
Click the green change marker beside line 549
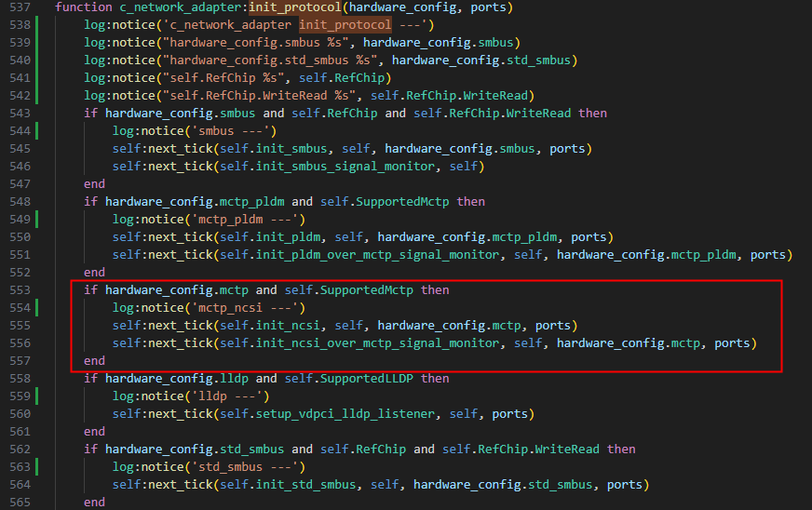pyautogui.click(x=37, y=220)
